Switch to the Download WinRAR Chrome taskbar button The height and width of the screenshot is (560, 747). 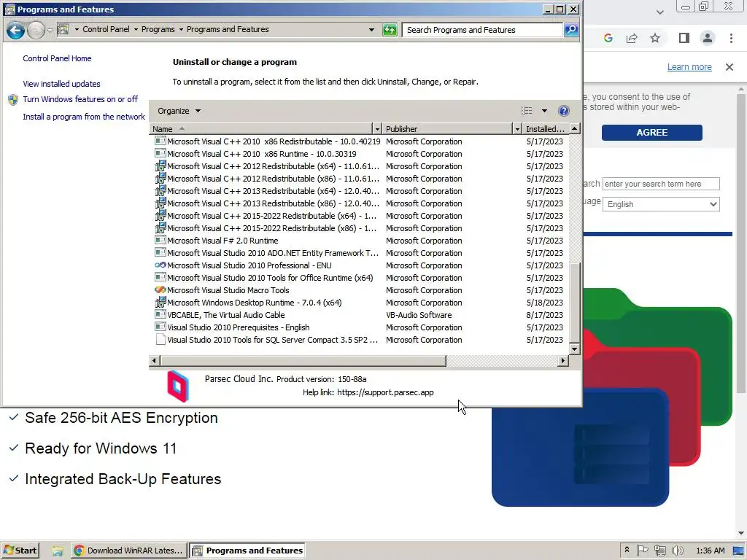tap(128, 551)
